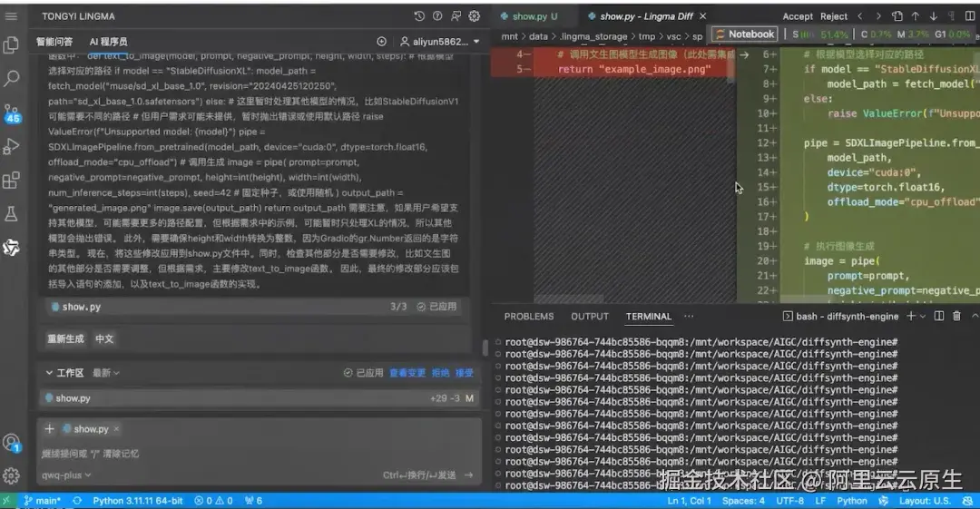Open the help icon in the Lingma header
Viewport: 980px width, 509px height.
coord(437,16)
